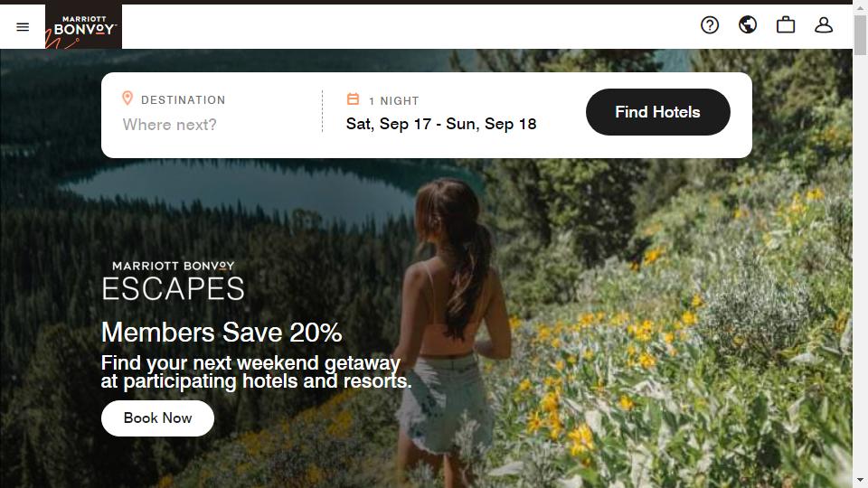Click the Find Hotels button

click(657, 112)
